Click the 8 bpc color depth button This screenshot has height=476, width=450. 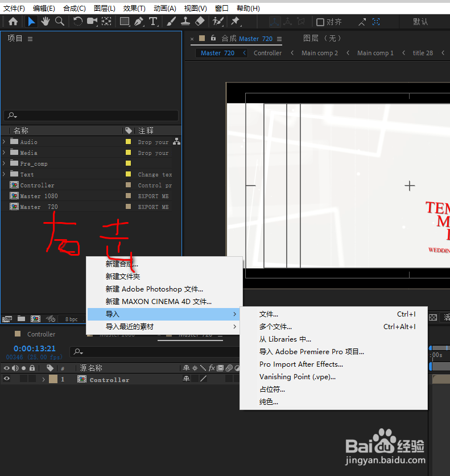[71, 319]
